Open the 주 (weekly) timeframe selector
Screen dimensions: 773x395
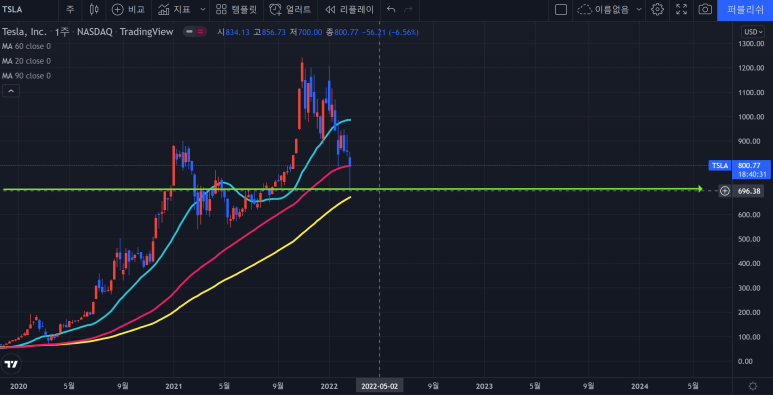70,9
